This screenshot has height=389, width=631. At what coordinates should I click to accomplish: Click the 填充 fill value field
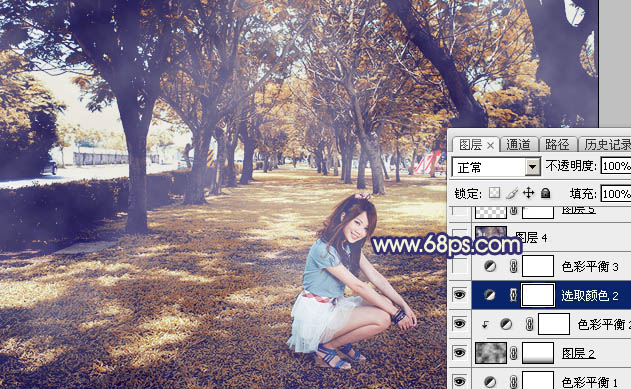point(616,193)
